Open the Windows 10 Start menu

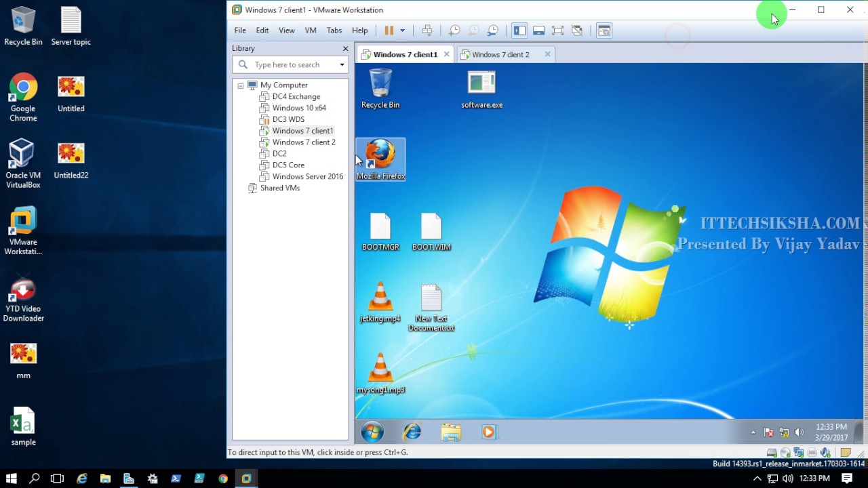pyautogui.click(x=12, y=479)
